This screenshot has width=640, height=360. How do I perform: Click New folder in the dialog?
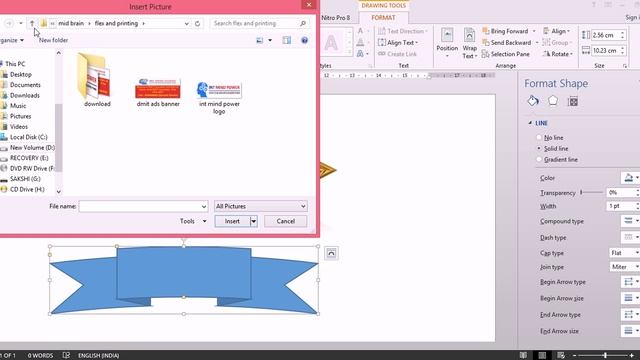tap(53, 40)
